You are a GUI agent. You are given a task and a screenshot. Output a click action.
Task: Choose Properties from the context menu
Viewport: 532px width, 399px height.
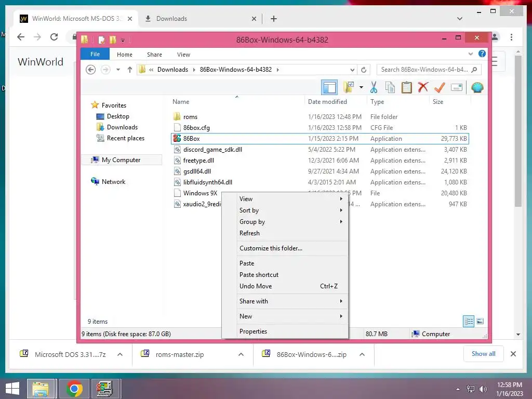click(x=291, y=331)
